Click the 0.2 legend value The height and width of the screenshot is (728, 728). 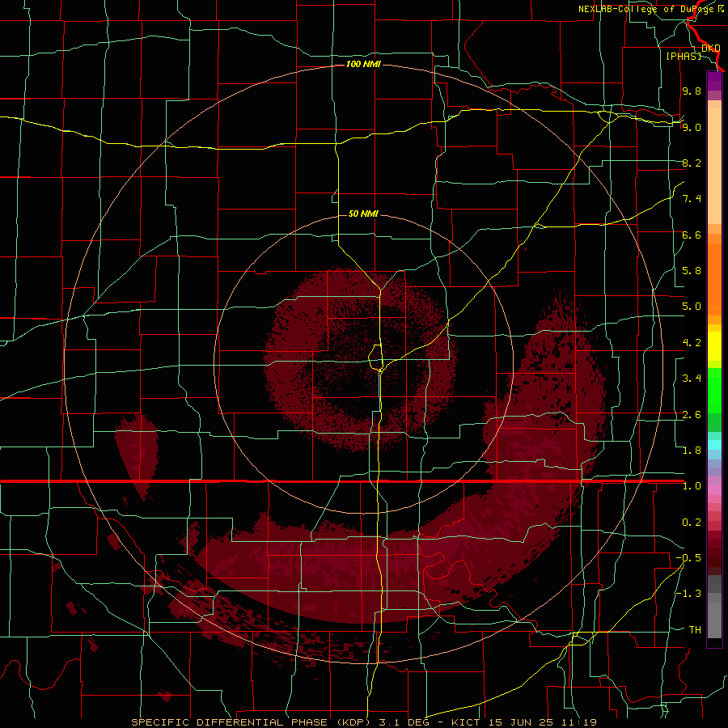[692, 523]
